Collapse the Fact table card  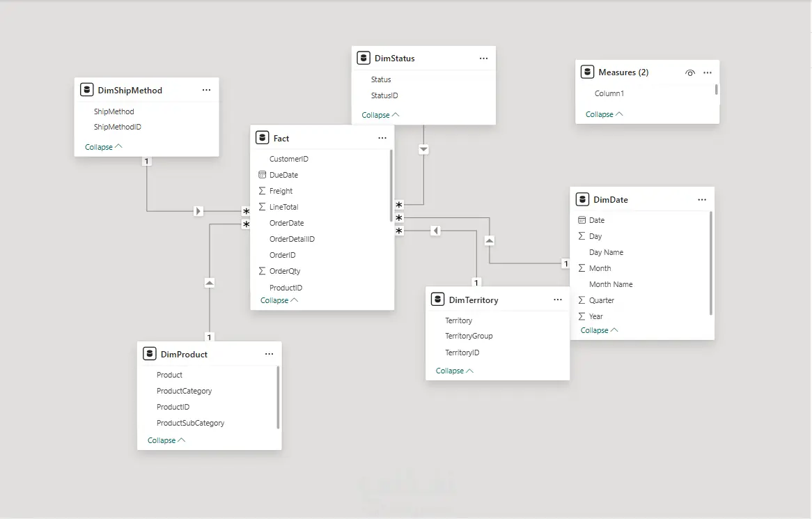point(279,300)
